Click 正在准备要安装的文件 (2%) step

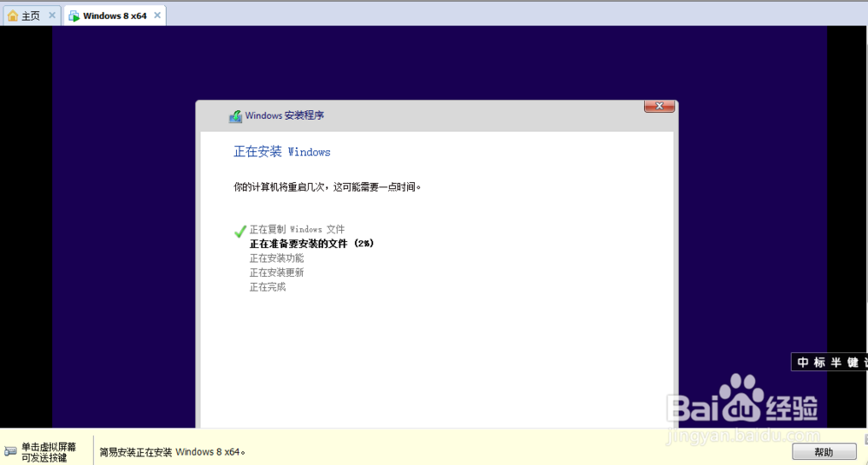(312, 244)
